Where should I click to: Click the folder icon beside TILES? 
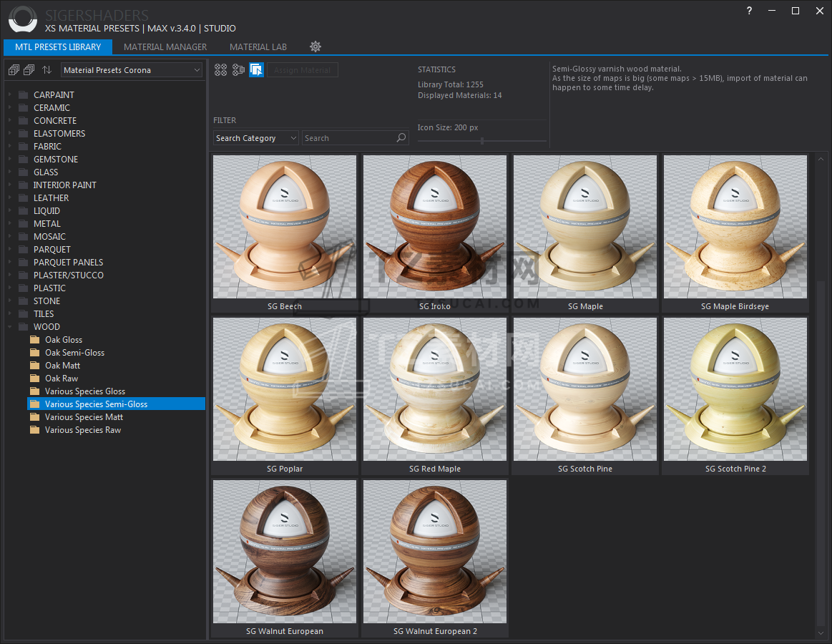(x=24, y=313)
